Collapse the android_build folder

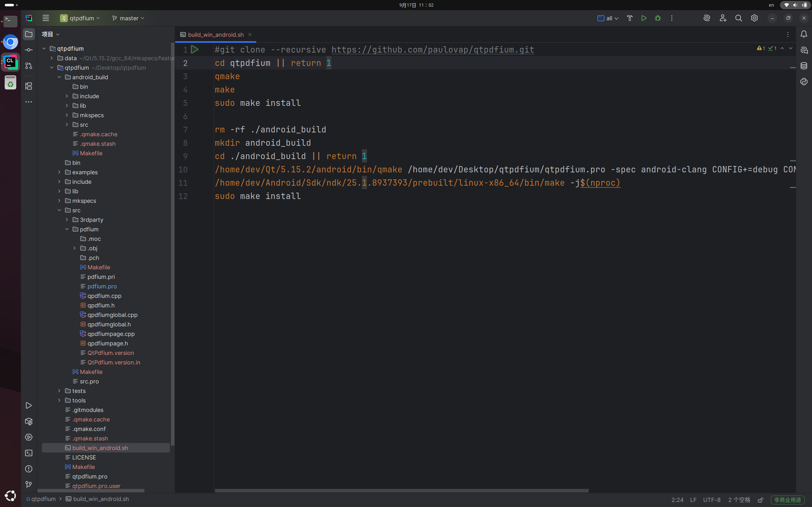coord(59,77)
